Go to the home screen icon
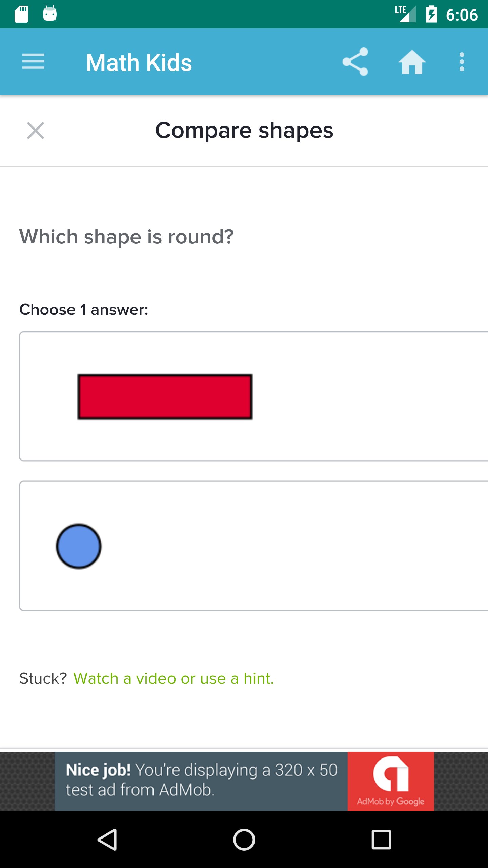The height and width of the screenshot is (868, 488). tap(412, 62)
